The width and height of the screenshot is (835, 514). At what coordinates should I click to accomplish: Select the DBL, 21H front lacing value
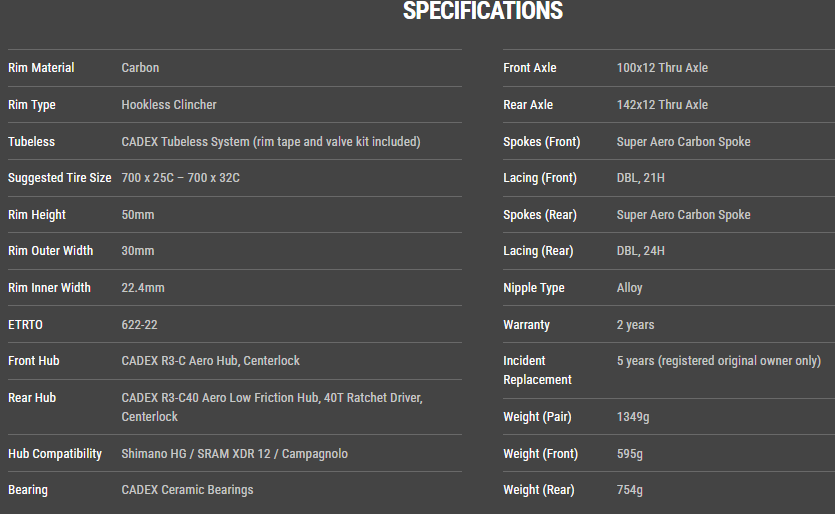pyautogui.click(x=641, y=178)
